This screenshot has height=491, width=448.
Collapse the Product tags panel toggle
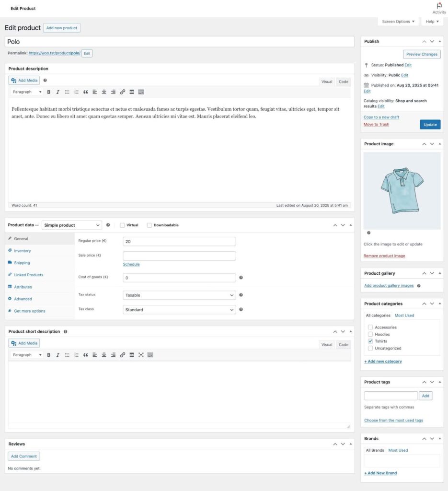click(x=439, y=382)
